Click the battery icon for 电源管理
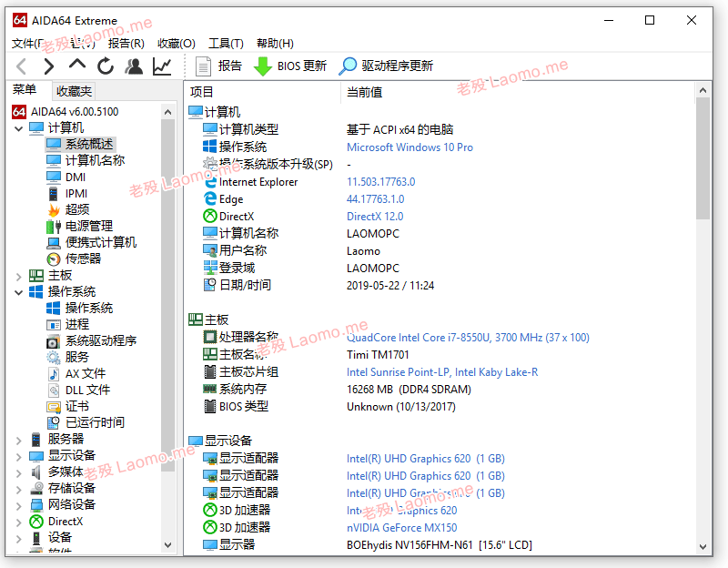Screen dimensions: 728x568 [54, 226]
